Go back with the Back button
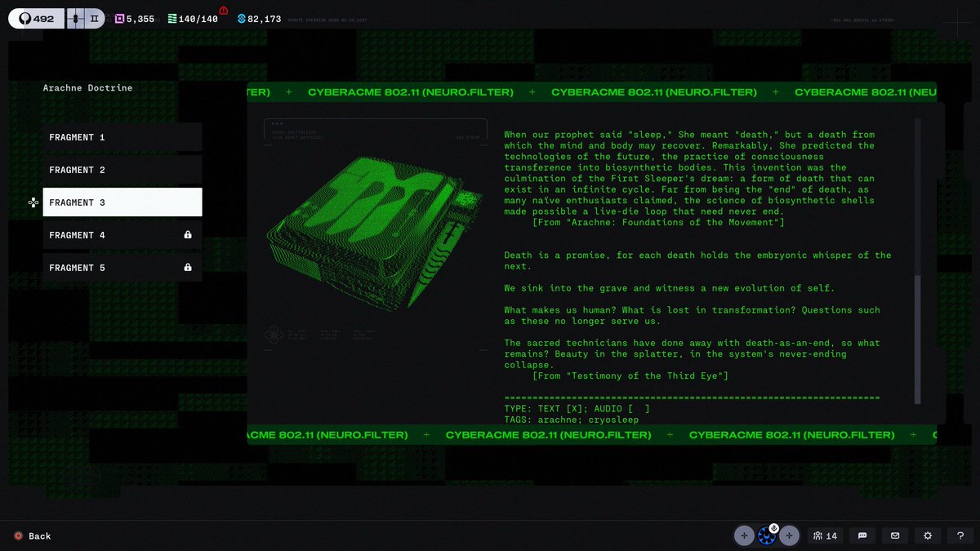Screen dimensions: 980x551 [x=33, y=536]
